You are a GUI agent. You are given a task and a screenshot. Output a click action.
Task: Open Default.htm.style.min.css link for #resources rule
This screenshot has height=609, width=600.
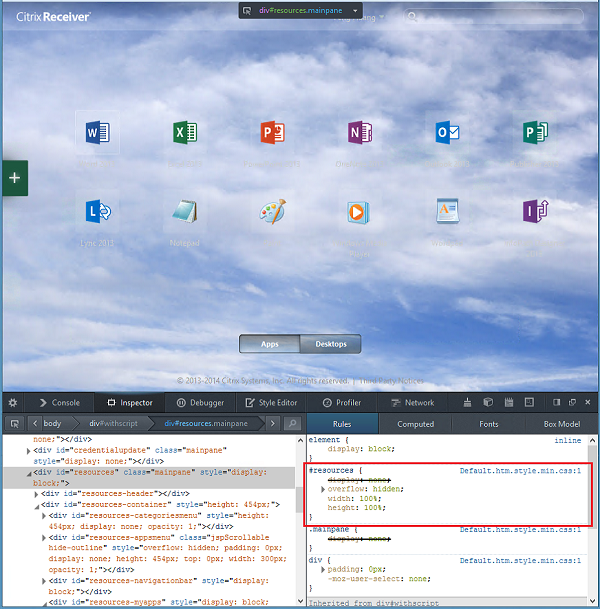pyautogui.click(x=520, y=469)
